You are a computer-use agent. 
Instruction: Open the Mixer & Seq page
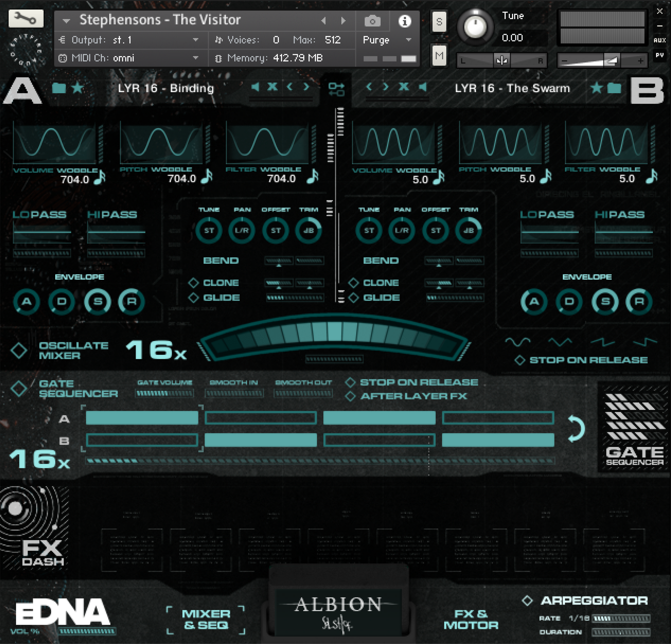point(206,620)
